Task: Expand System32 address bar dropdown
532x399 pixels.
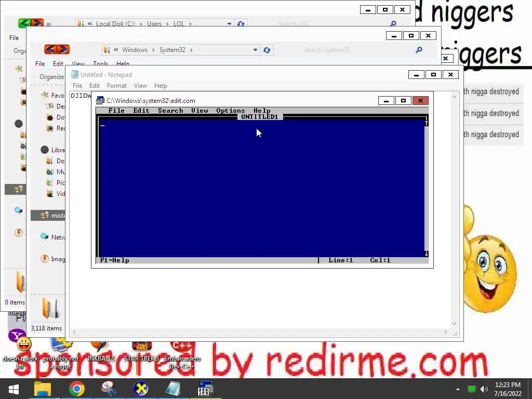Action: (255, 50)
